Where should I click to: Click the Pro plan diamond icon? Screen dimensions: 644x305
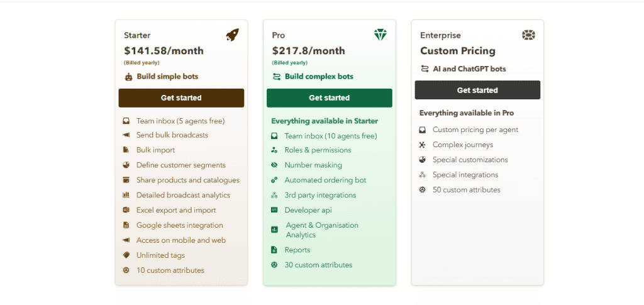[380, 35]
